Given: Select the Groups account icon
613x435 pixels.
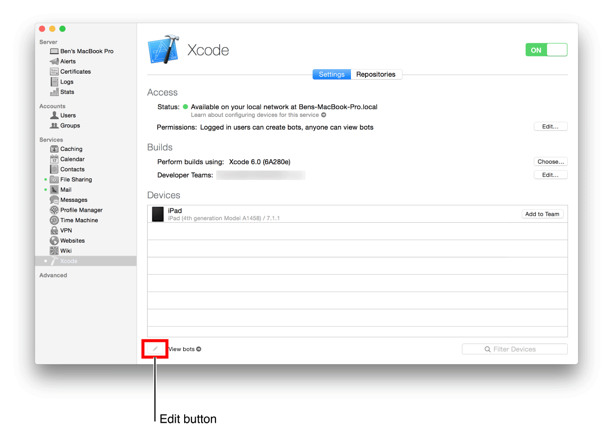Looking at the screenshot, I should [54, 125].
